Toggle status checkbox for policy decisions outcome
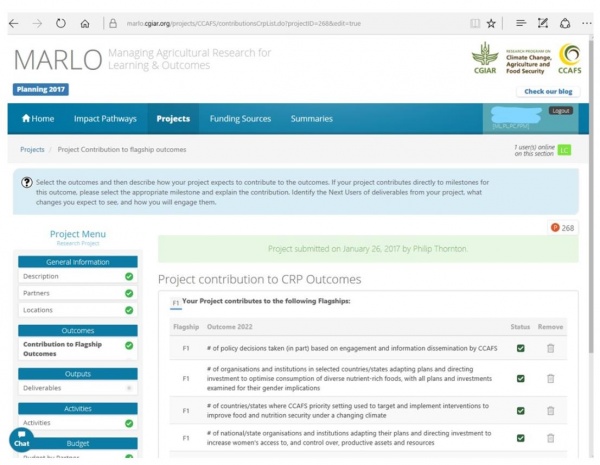The image size is (600, 465). (x=520, y=348)
